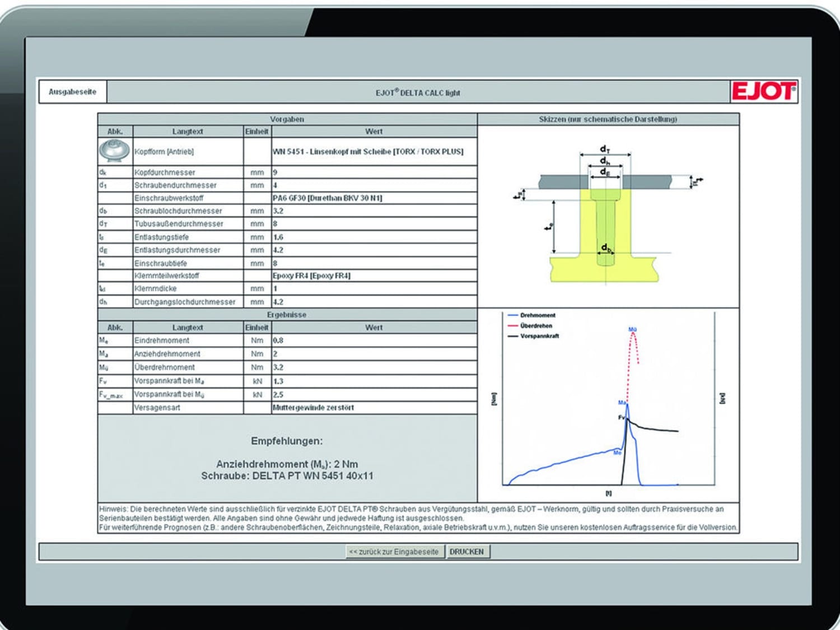Select value 'Muttergewinde zerstört'
This screenshot has width=840, height=630.
pyautogui.click(x=313, y=408)
